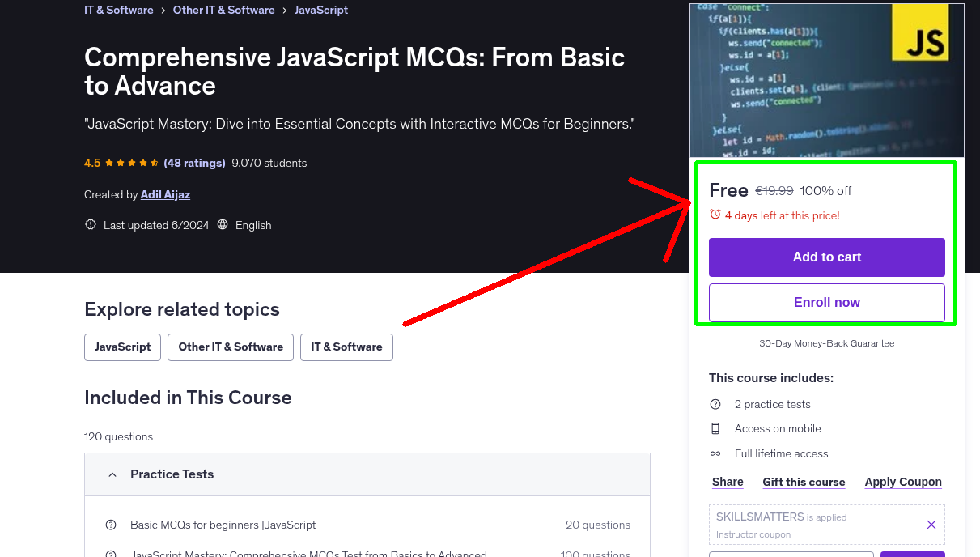Click the course title heading
This screenshot has width=980, height=557.
pos(354,71)
